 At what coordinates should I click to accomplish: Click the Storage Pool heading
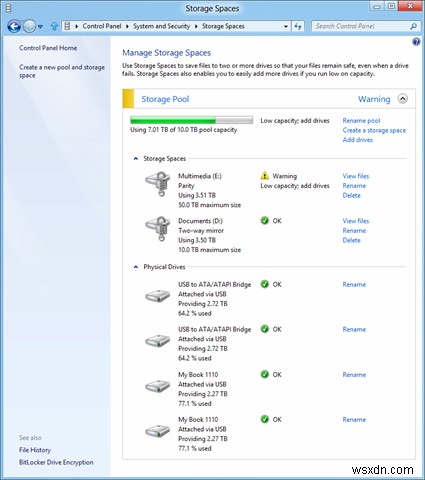point(165,99)
